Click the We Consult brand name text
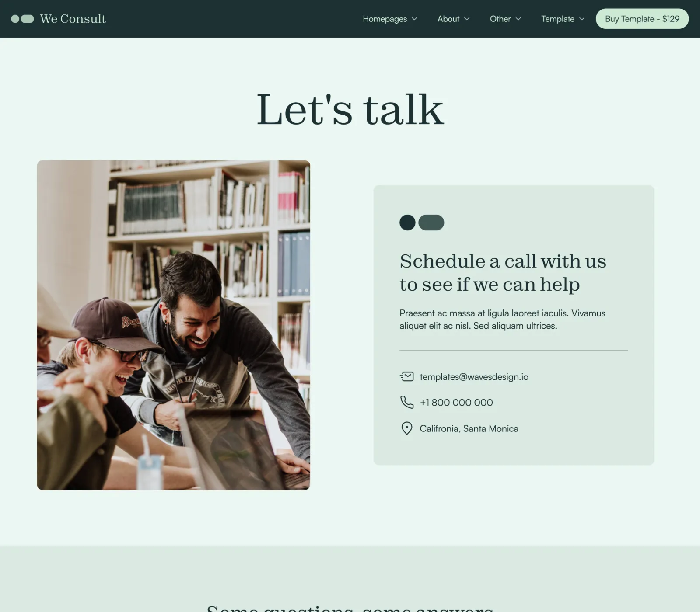Screen dimensions: 700x612 coord(73,19)
